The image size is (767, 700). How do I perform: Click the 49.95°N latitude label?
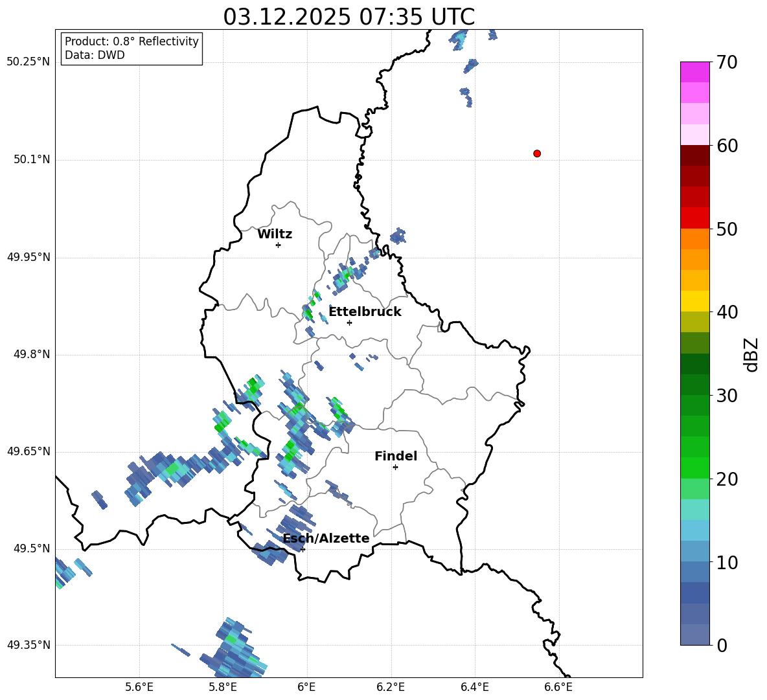pos(29,257)
